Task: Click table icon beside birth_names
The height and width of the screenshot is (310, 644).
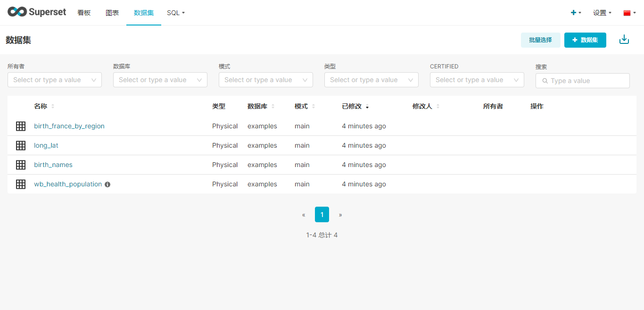Action: pos(21,165)
